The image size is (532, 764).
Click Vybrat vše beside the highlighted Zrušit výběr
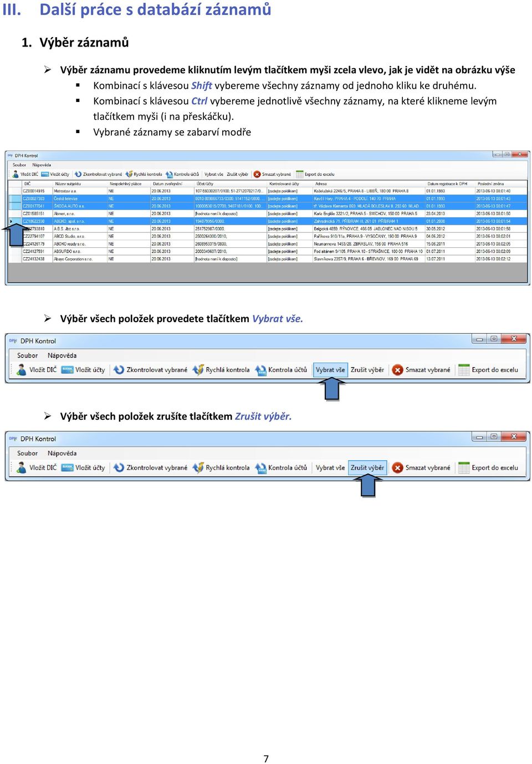pos(330,467)
